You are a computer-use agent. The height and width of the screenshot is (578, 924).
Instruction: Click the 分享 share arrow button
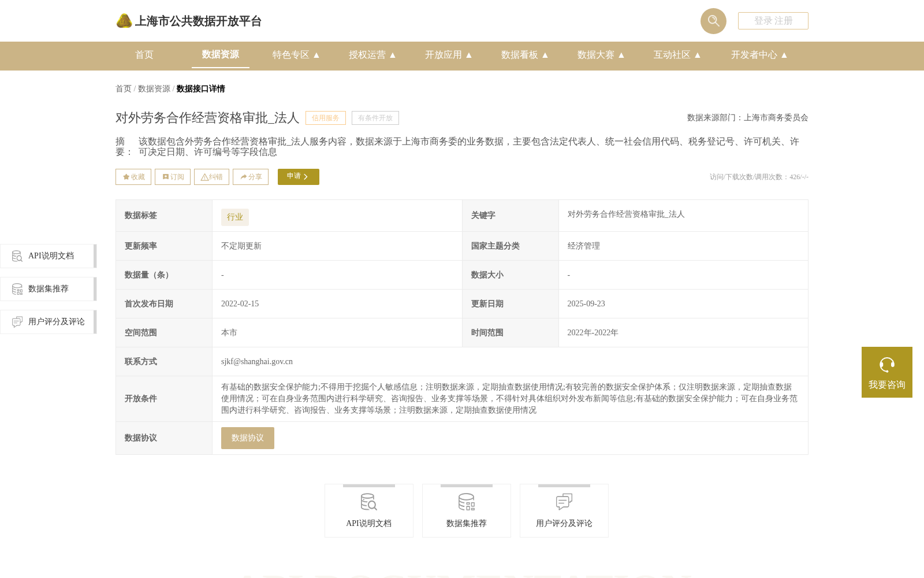click(251, 177)
